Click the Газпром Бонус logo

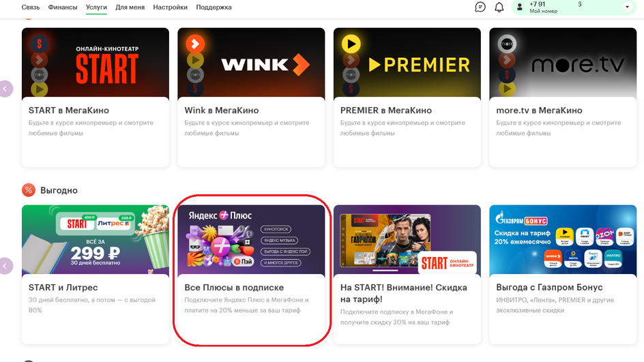(522, 218)
